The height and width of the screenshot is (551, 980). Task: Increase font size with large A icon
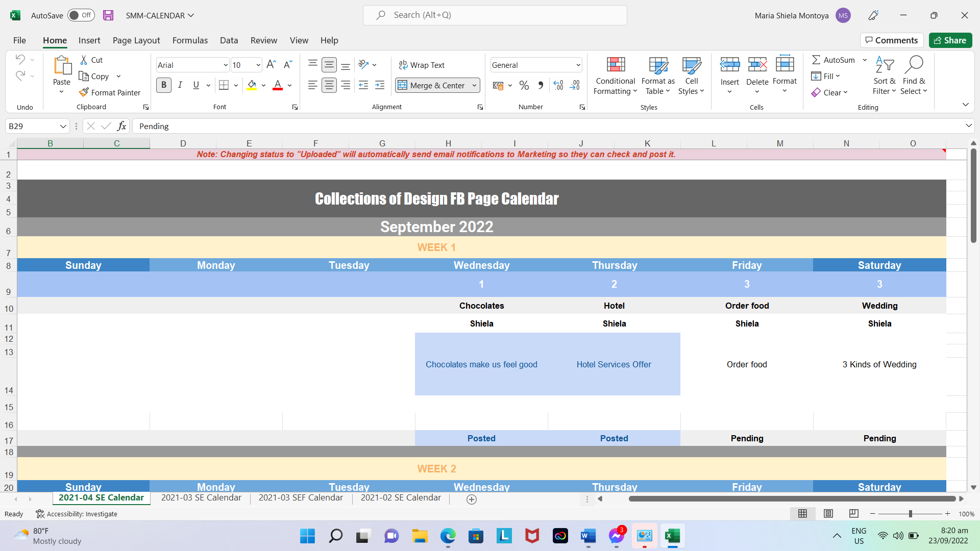point(271,64)
